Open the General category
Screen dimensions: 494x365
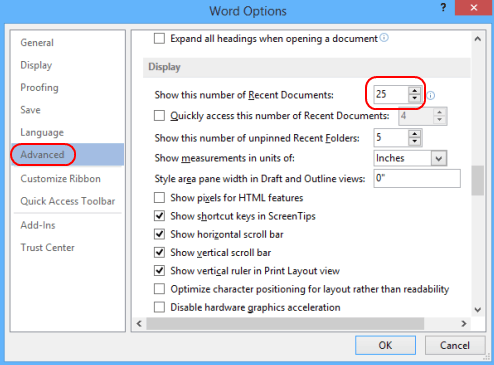(68, 43)
